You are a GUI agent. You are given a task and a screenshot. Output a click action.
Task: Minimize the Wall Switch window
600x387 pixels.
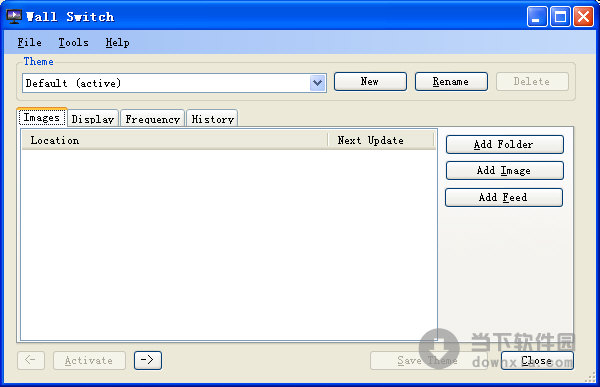click(x=536, y=17)
